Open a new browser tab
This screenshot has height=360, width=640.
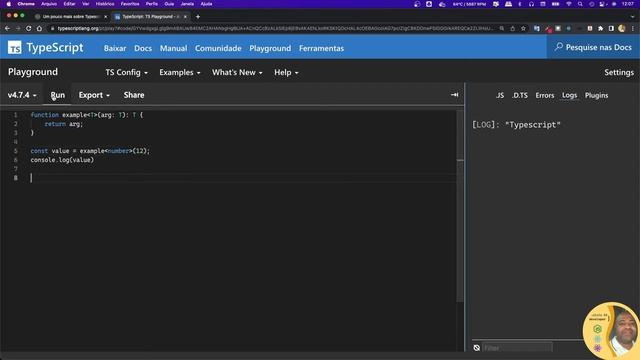(198, 17)
